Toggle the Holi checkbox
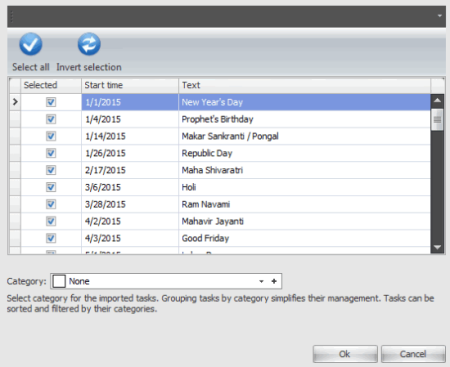The width and height of the screenshot is (450, 367). point(51,187)
